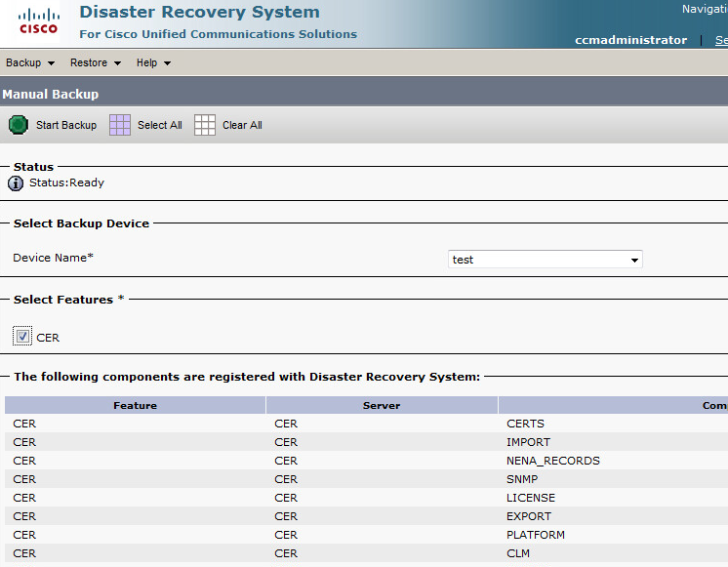Click the Cisco logo

click(x=38, y=21)
